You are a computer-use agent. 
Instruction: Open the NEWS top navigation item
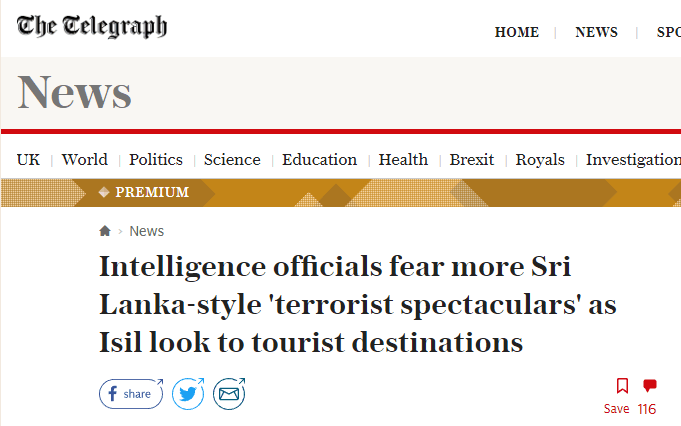tap(596, 32)
